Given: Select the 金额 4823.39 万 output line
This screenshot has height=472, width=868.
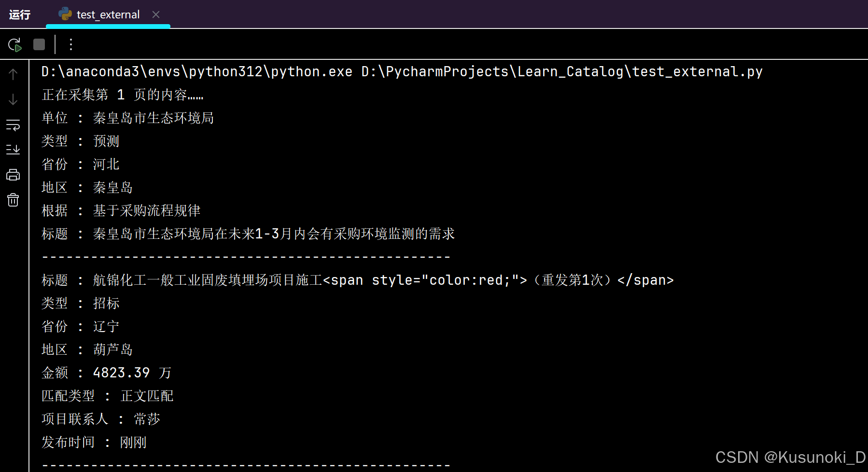Looking at the screenshot, I should click(106, 372).
